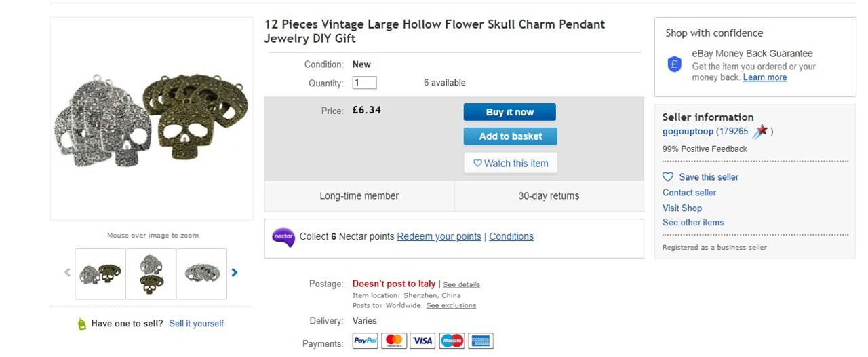Click the American Express payment icon
This screenshot has height=357, width=868.
pos(481,341)
